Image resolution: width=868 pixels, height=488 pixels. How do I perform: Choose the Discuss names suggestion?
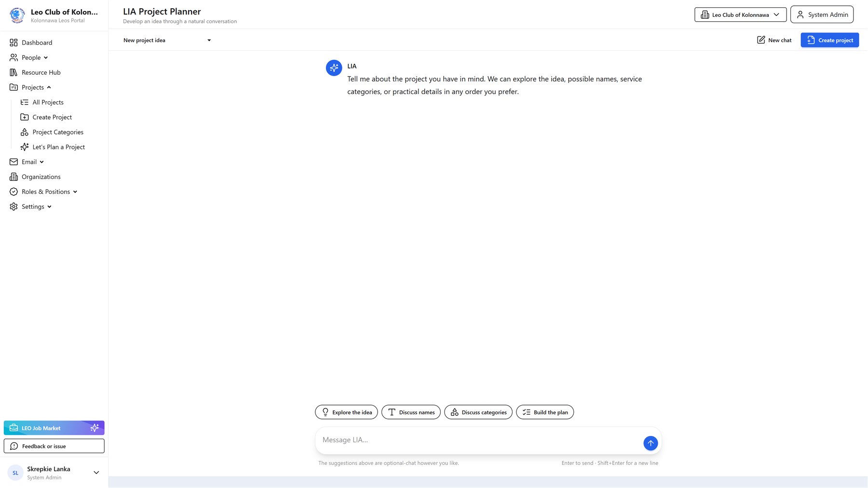(411, 412)
